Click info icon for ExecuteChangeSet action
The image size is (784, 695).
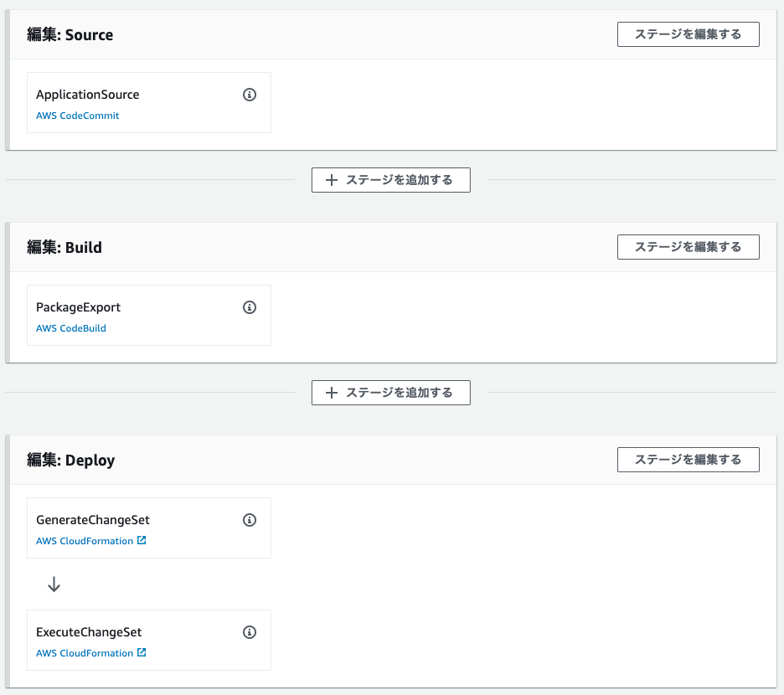pos(250,632)
